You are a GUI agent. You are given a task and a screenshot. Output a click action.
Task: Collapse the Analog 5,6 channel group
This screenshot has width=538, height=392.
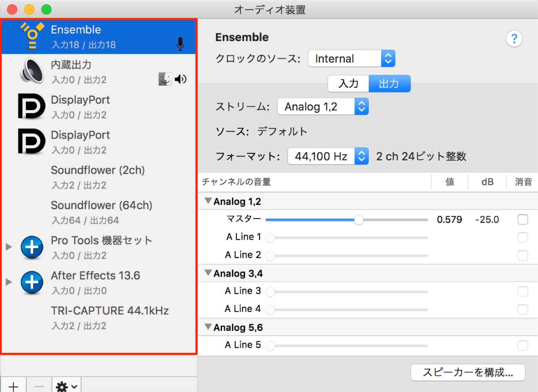click(208, 327)
